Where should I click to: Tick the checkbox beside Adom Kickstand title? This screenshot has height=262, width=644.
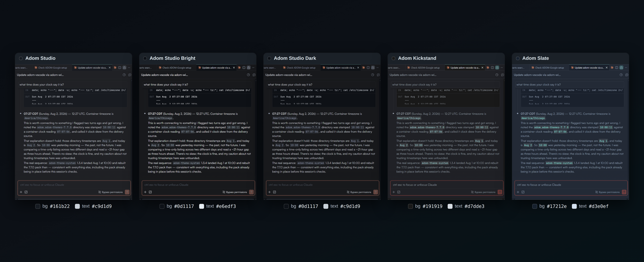tap(393, 58)
